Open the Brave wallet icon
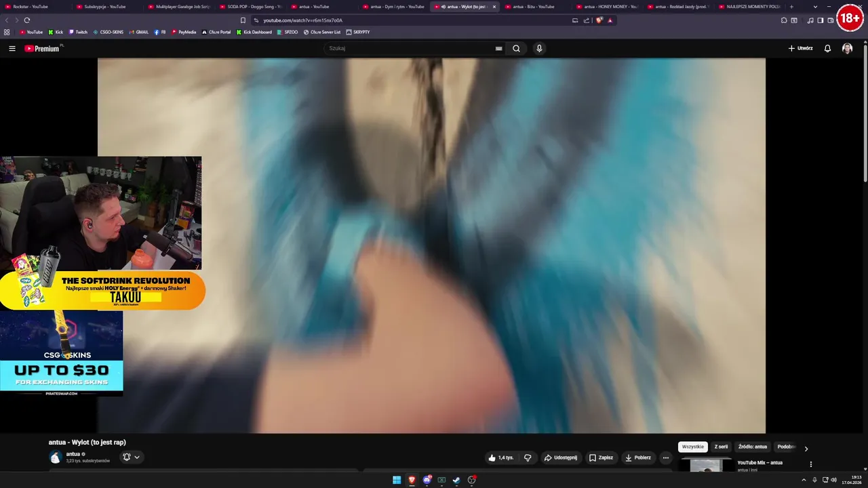 click(831, 20)
